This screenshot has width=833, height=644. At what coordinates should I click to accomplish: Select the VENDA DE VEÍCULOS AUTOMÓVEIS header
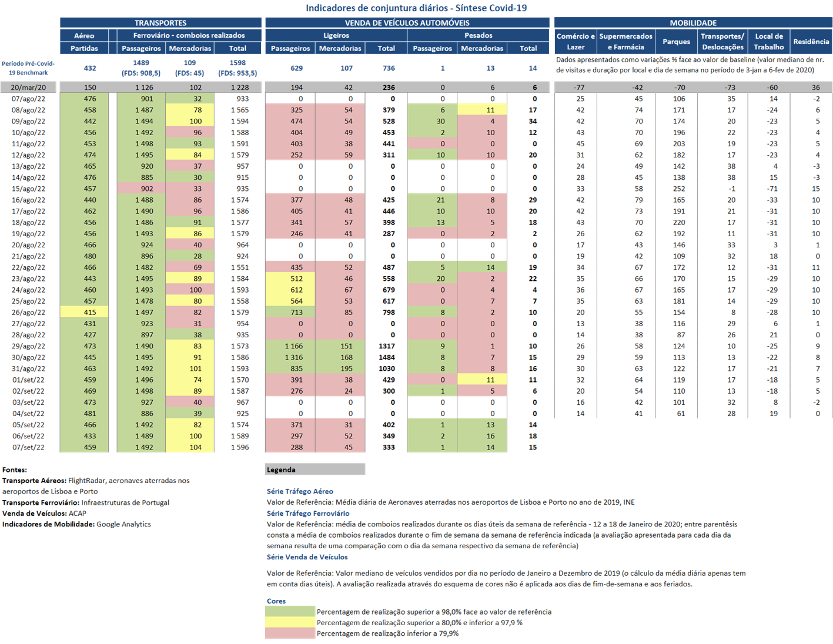(x=407, y=23)
